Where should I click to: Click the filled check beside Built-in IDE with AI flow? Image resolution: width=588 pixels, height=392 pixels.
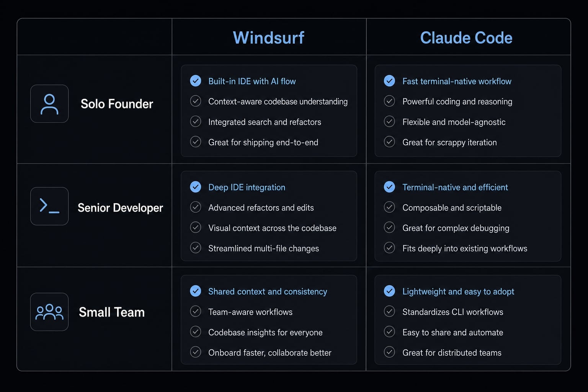196,81
